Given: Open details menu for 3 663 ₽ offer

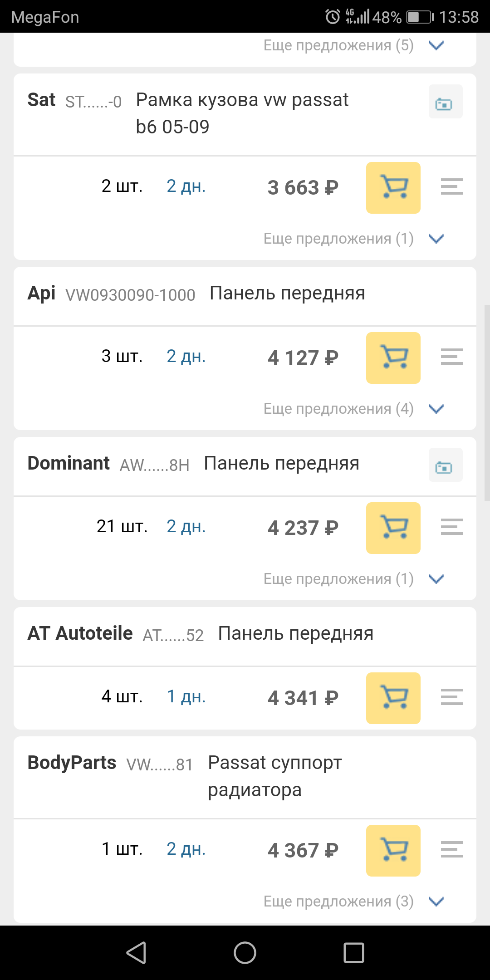Looking at the screenshot, I should click(451, 186).
